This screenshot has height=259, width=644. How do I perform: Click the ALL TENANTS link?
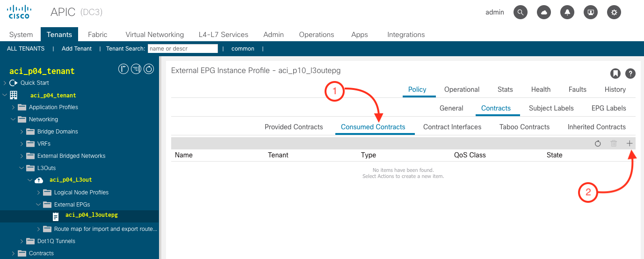tap(26, 49)
